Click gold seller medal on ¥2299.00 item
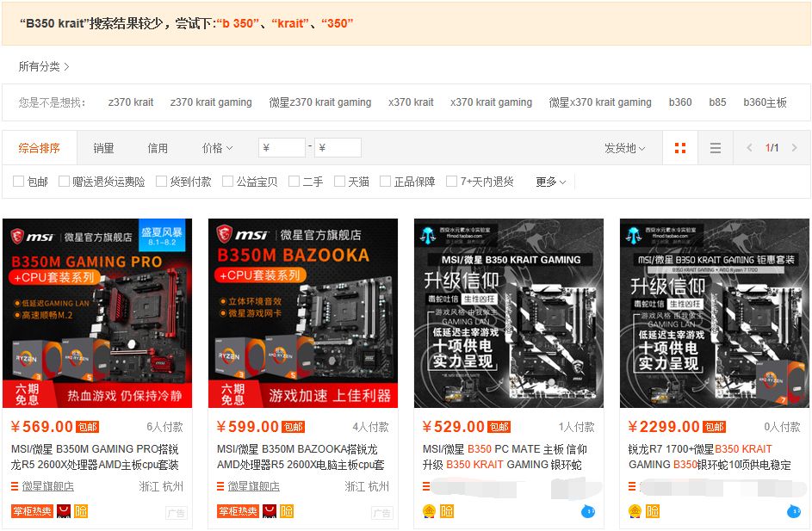The width and height of the screenshot is (812, 531). (x=635, y=511)
